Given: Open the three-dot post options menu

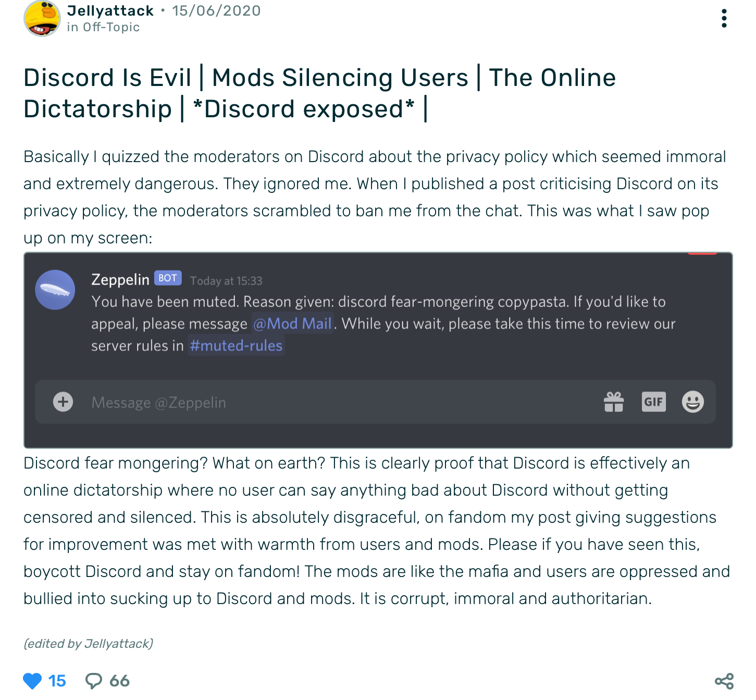Looking at the screenshot, I should click(x=724, y=18).
